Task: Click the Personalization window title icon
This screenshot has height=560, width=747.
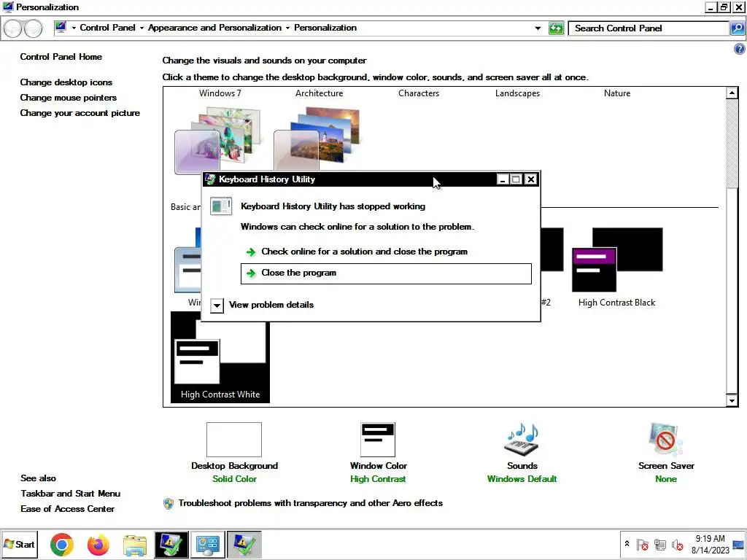Action: (7, 7)
